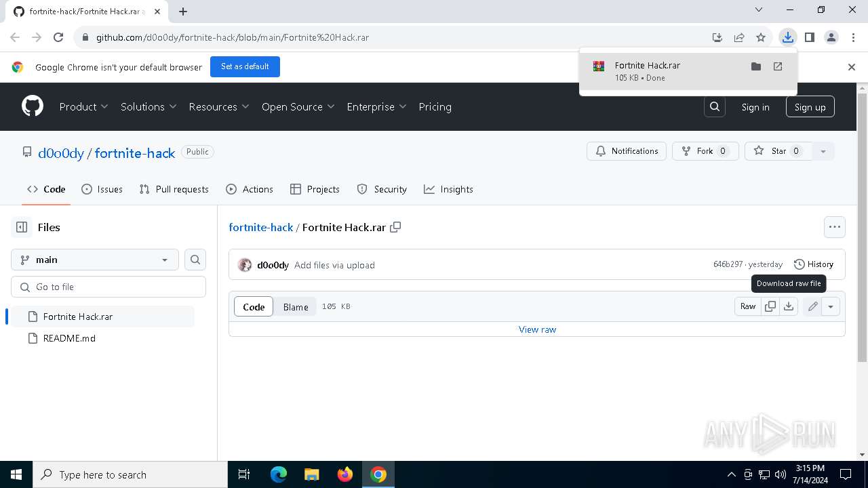Expand the Enterprise menu

click(x=376, y=106)
